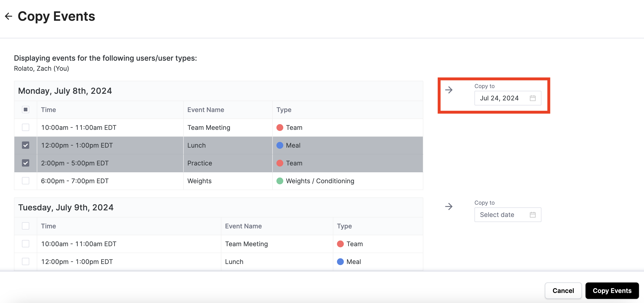Click the 6:00pm - 7:00pm EDT time cell
Image resolution: width=644 pixels, height=303 pixels.
pyautogui.click(x=110, y=181)
